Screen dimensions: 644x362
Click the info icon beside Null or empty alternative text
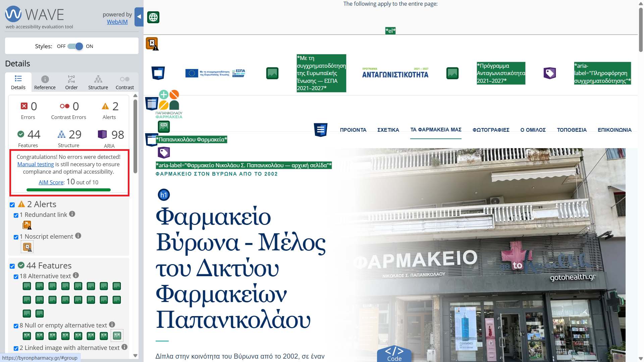112,324
